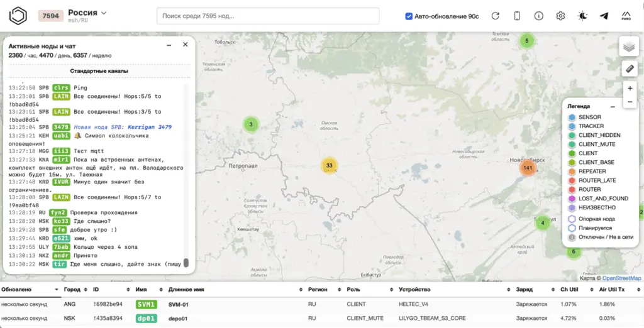The width and height of the screenshot is (644, 328).
Task: Click the search nodes input field
Action: tap(268, 16)
